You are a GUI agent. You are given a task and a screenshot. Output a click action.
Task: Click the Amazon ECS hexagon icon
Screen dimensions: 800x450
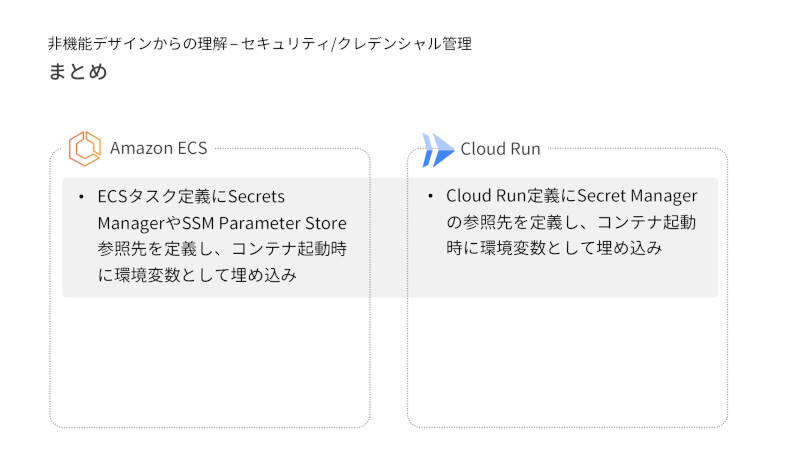tap(85, 148)
